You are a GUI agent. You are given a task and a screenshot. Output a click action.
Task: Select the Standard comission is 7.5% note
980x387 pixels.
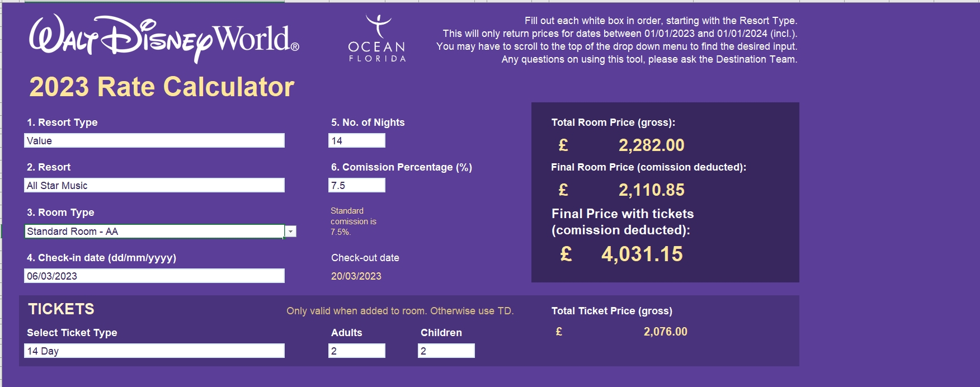pos(353,221)
